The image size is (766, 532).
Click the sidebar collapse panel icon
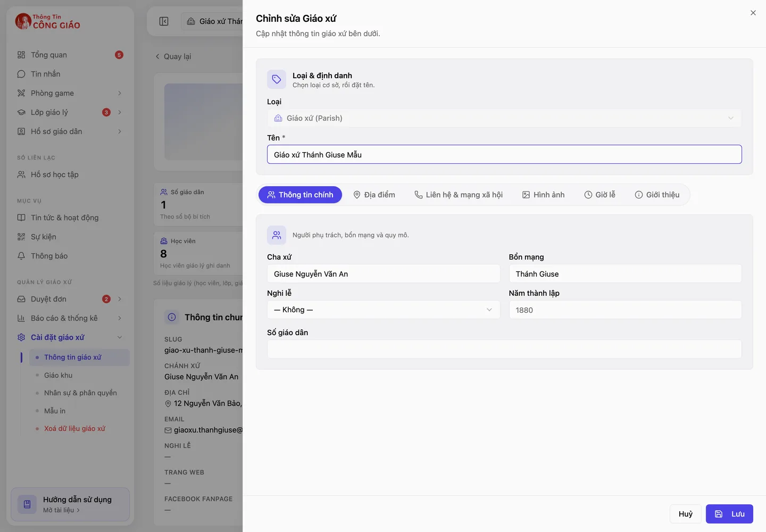tap(164, 21)
